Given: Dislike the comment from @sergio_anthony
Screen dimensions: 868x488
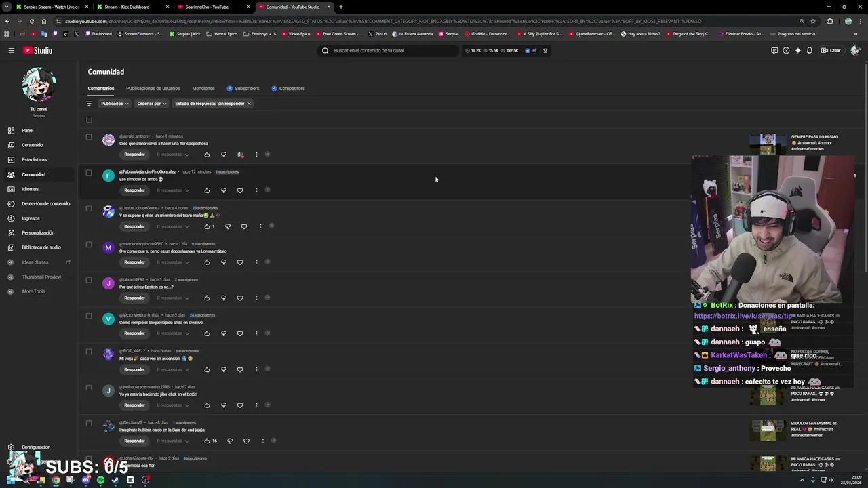Looking at the screenshot, I should [224, 155].
